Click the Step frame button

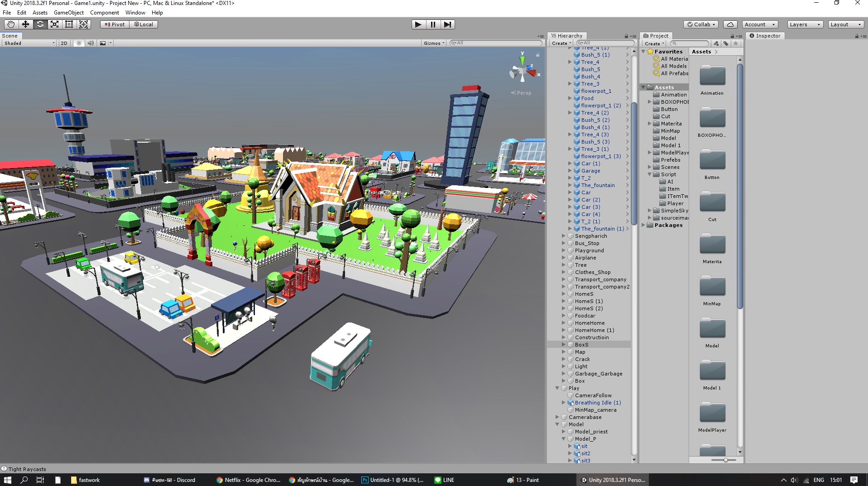point(447,24)
